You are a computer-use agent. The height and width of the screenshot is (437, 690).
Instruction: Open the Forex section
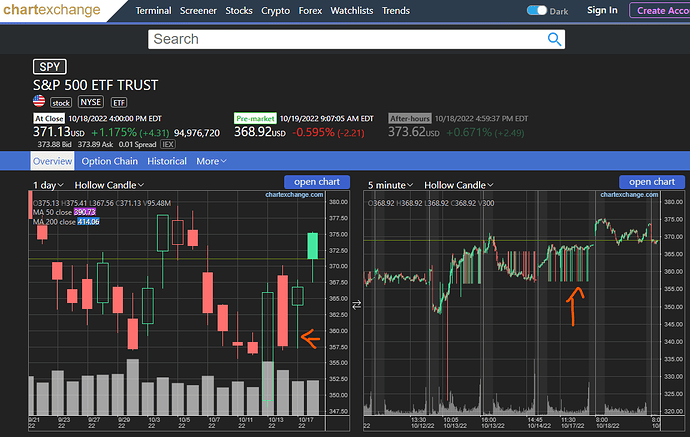[310, 11]
